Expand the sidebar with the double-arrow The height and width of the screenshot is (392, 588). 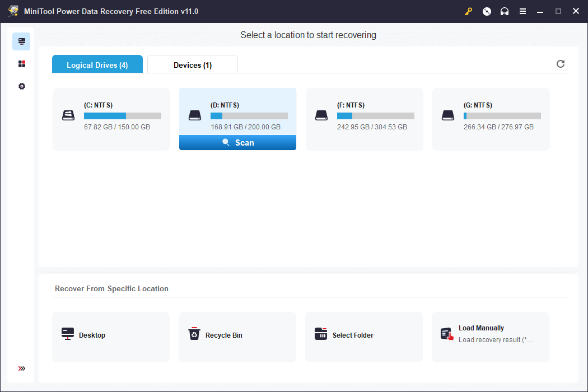click(x=21, y=368)
